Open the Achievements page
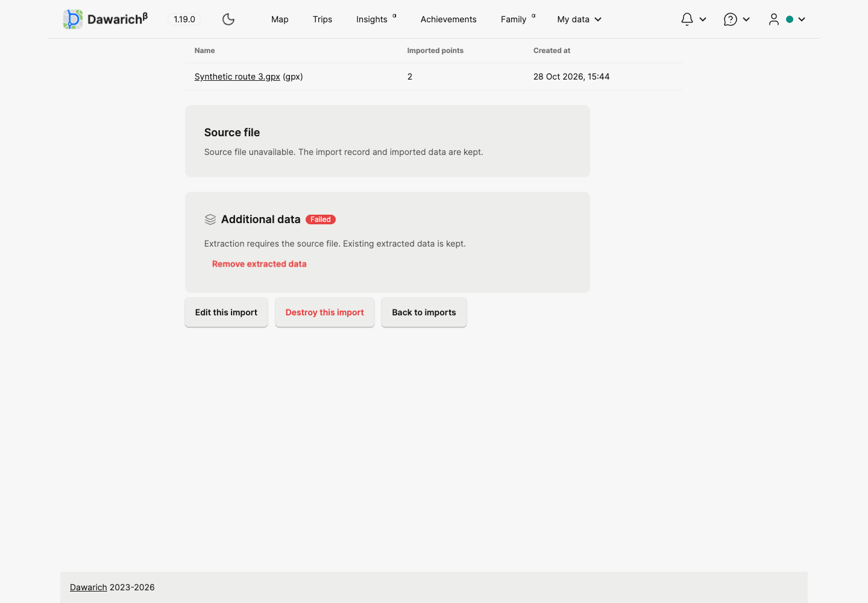 tap(448, 19)
